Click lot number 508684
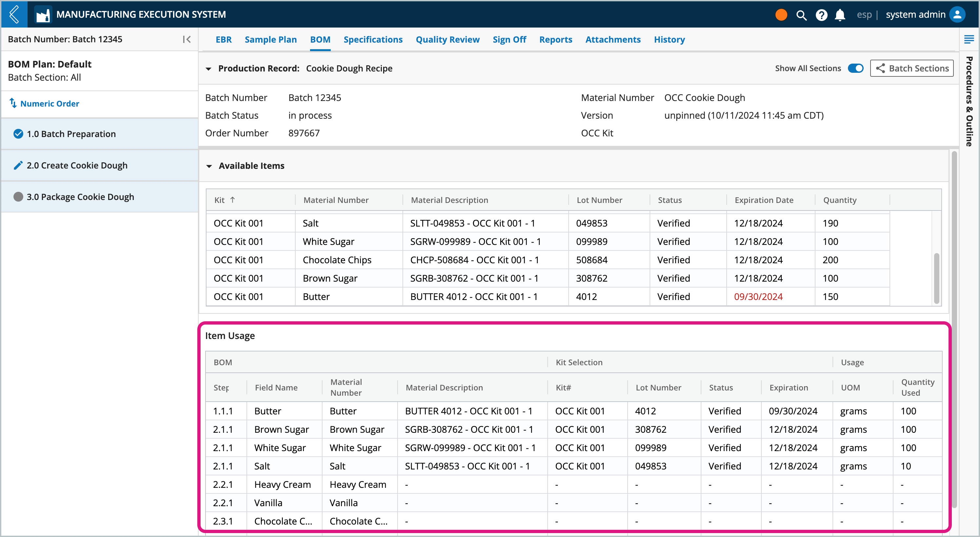980x537 pixels. pos(592,260)
